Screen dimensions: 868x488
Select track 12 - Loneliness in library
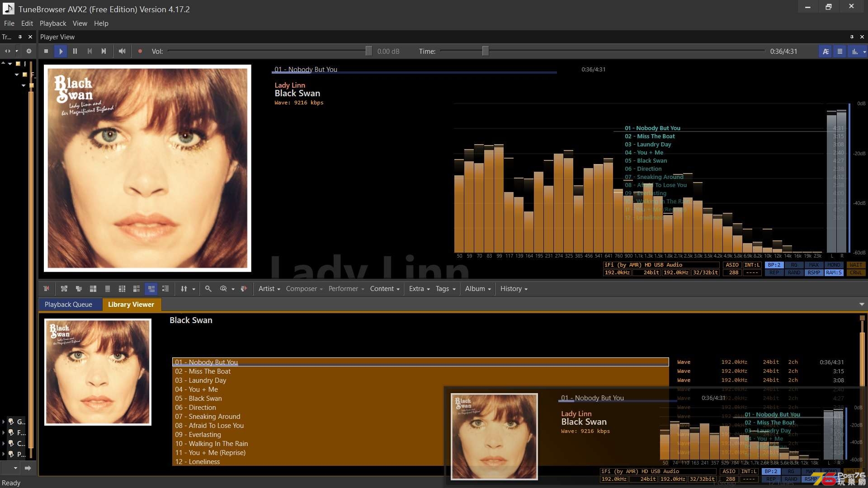pyautogui.click(x=420, y=462)
